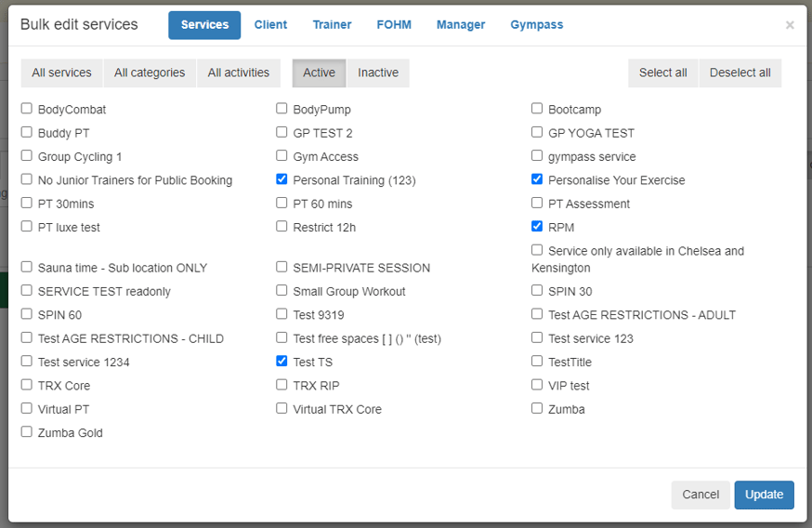This screenshot has height=528, width=812.
Task: Select the Gympass tab
Action: (x=536, y=25)
